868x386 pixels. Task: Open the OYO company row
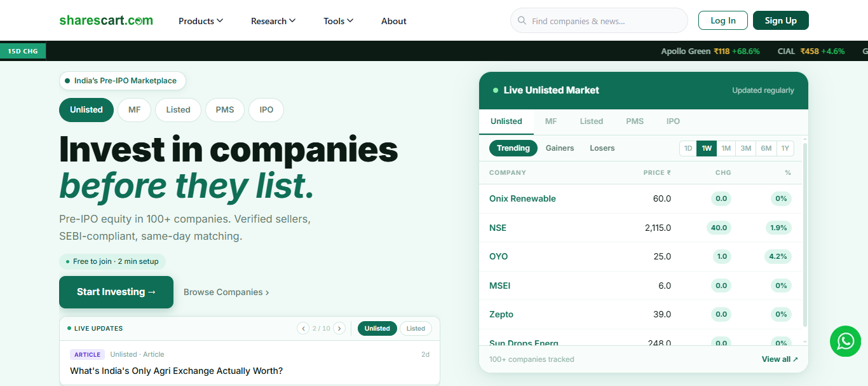pos(641,256)
